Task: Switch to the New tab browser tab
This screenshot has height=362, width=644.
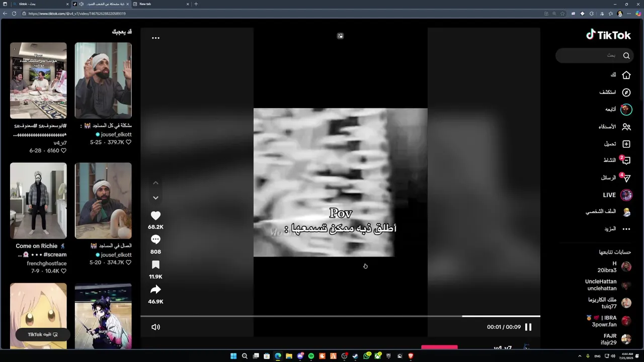Action: click(x=161, y=4)
